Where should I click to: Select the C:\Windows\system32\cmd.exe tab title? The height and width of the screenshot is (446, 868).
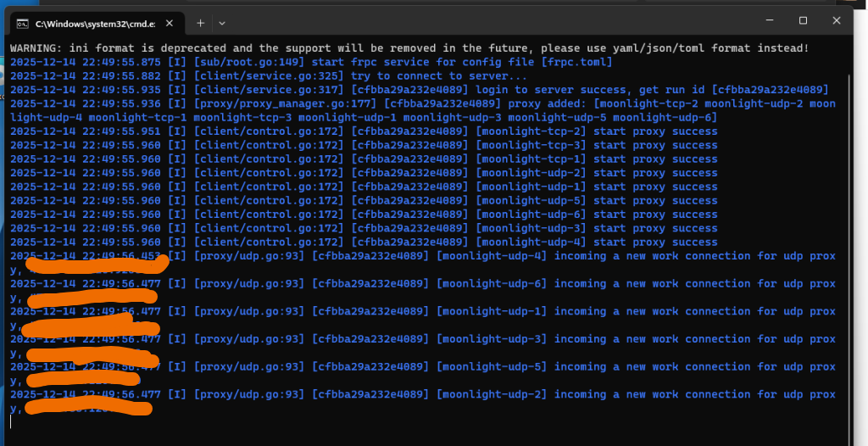click(x=93, y=24)
